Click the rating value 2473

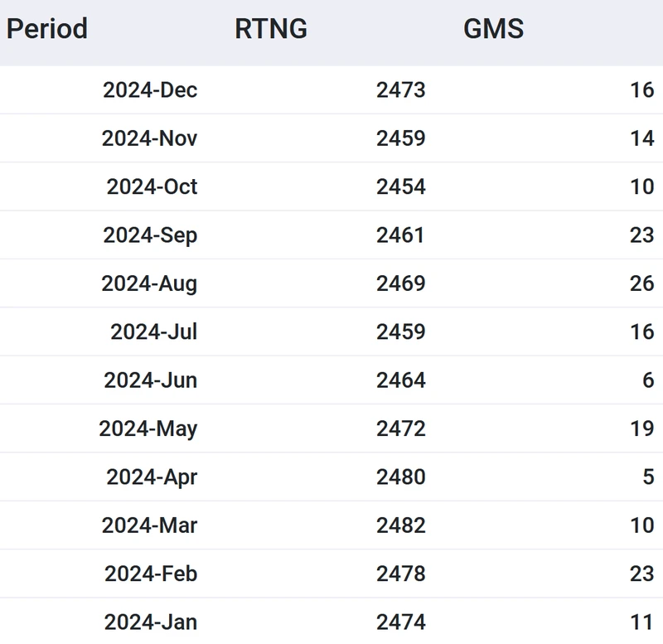pos(400,90)
